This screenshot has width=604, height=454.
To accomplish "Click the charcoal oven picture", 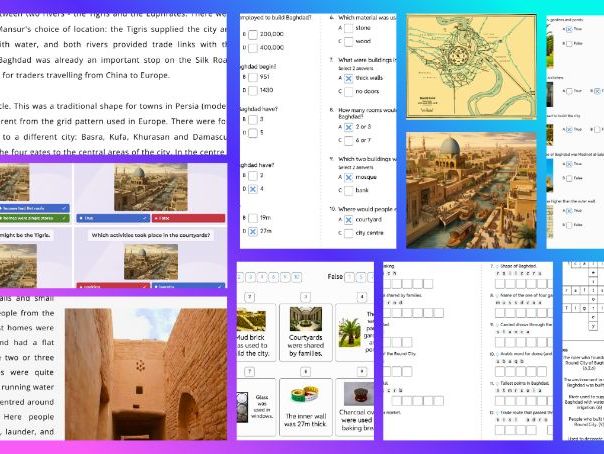I will (359, 394).
